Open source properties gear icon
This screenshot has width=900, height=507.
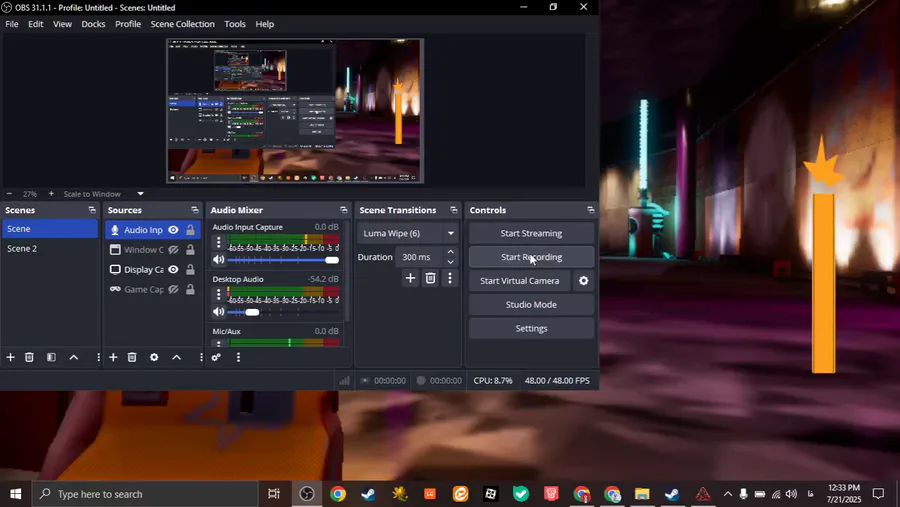[154, 357]
